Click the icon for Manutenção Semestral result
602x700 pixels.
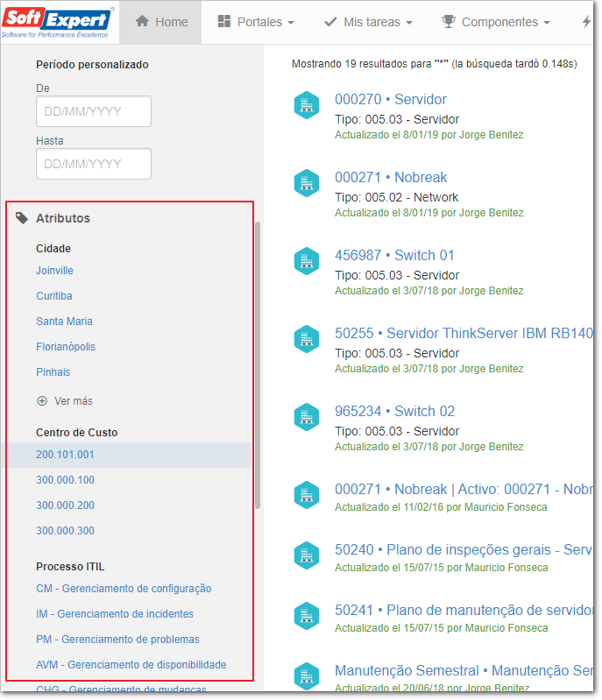click(307, 675)
